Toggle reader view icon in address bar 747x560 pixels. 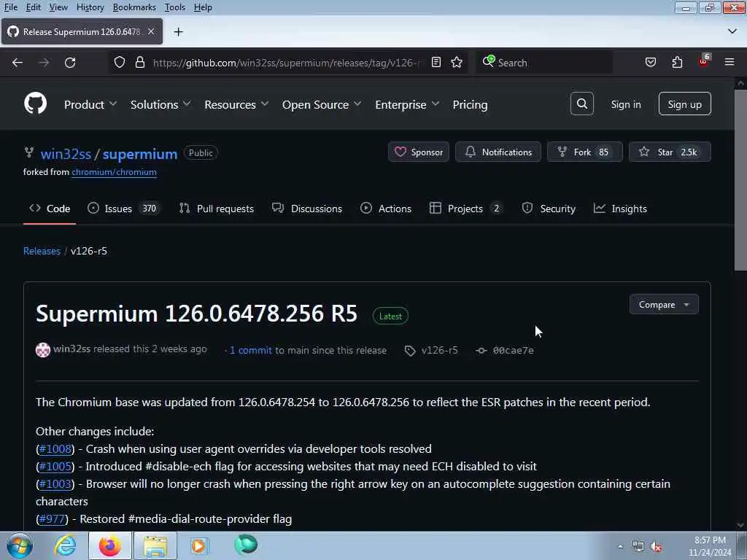pos(436,63)
